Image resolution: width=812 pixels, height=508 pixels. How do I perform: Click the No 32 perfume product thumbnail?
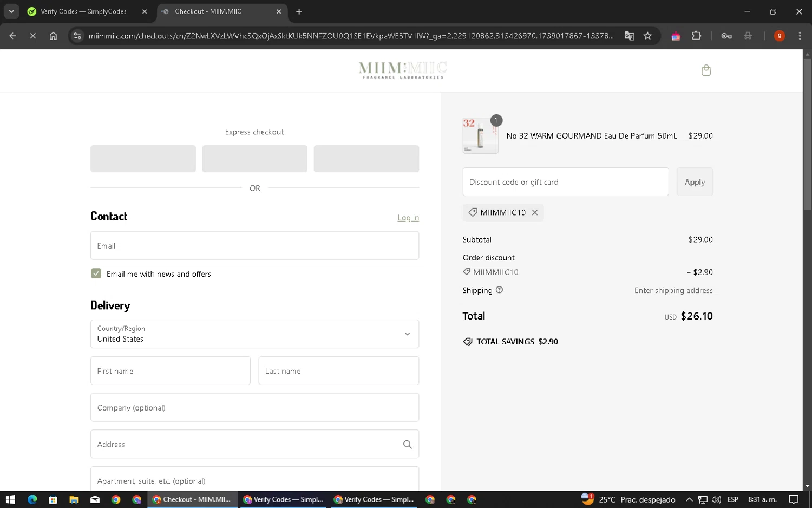(x=481, y=135)
